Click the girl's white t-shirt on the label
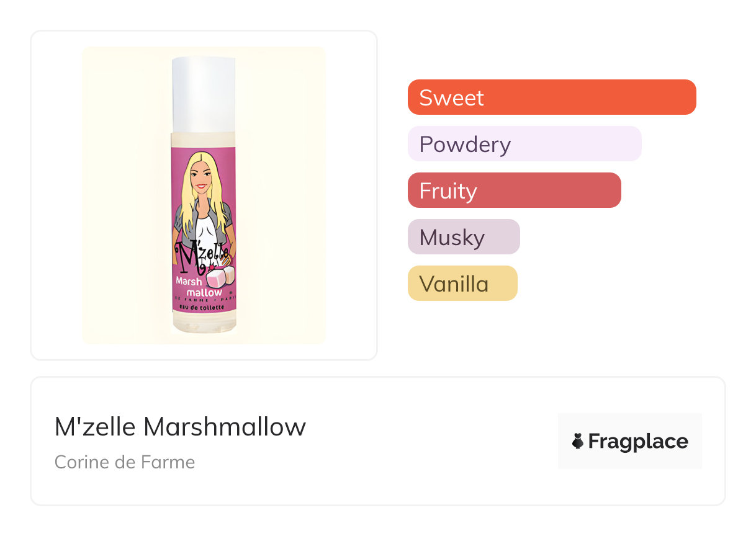Image resolution: width=756 pixels, height=536 pixels. 204,228
